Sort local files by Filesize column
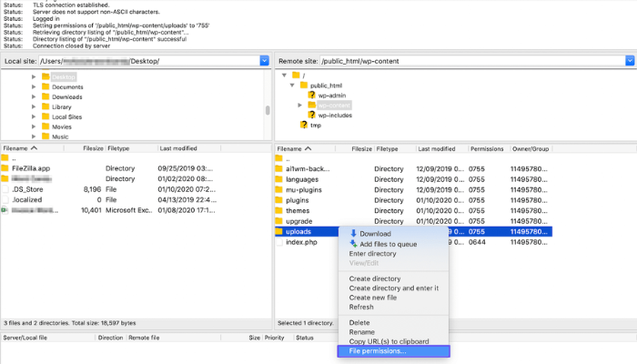This screenshot has width=637, height=364. point(91,147)
